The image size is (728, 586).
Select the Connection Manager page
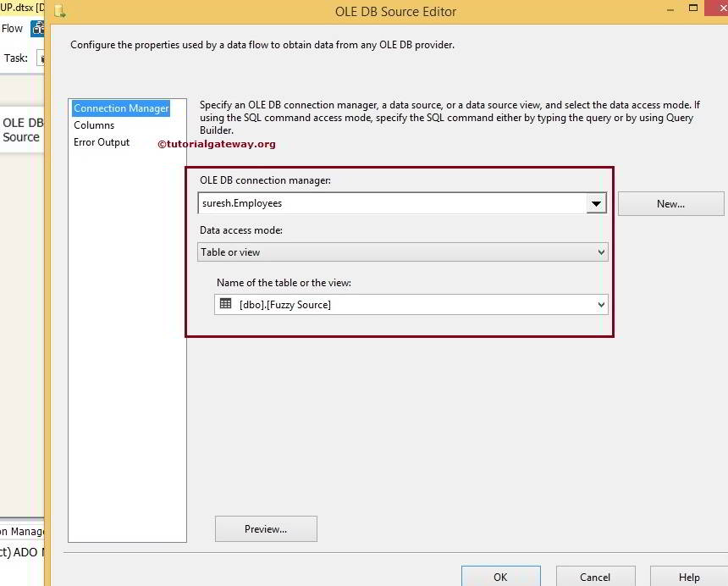pos(121,108)
